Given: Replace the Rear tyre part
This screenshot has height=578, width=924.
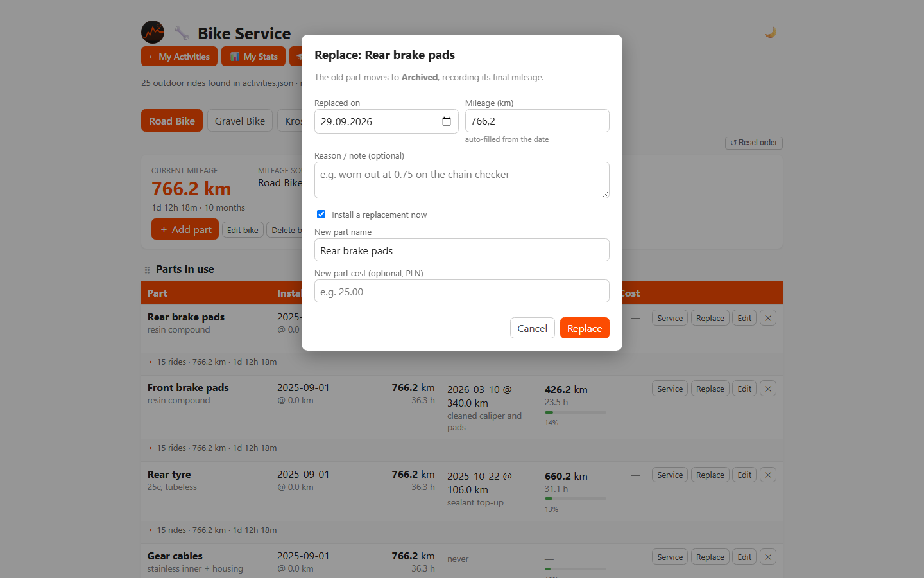Looking at the screenshot, I should click(x=710, y=475).
